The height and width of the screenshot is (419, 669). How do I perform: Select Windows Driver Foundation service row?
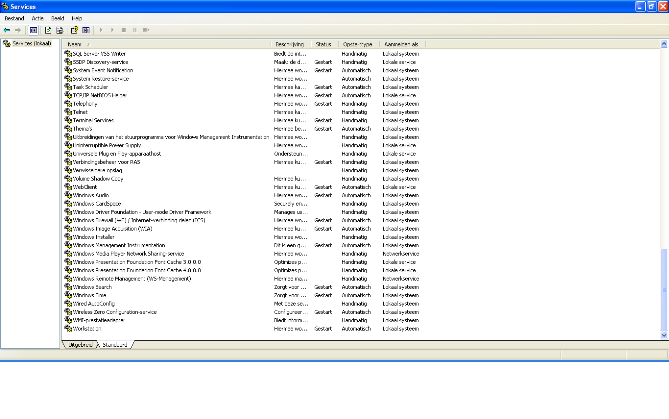pos(142,212)
